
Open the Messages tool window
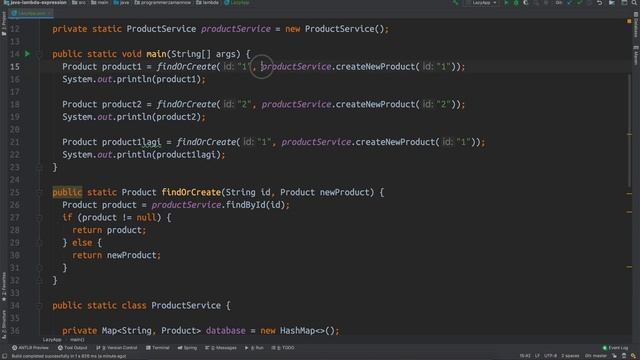click(x=221, y=348)
